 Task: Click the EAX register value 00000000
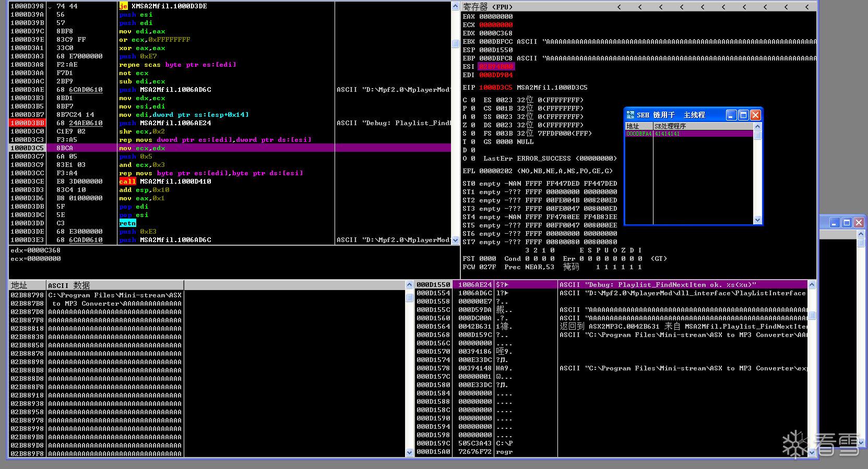tap(496, 17)
